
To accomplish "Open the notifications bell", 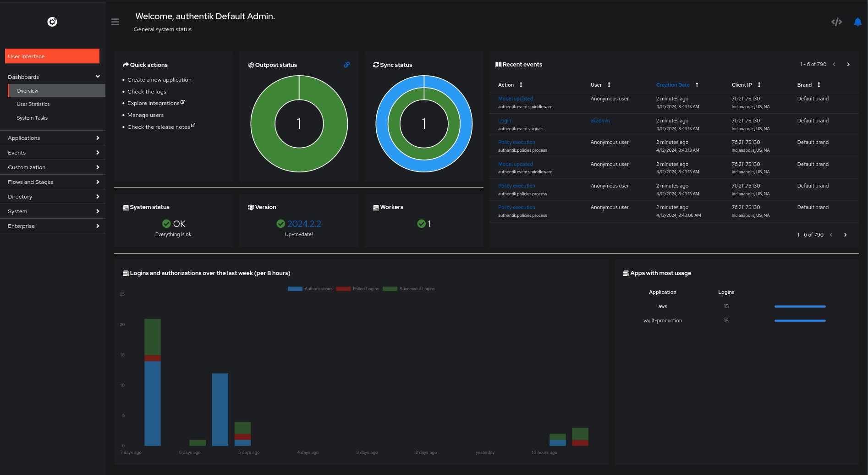I will click(857, 22).
